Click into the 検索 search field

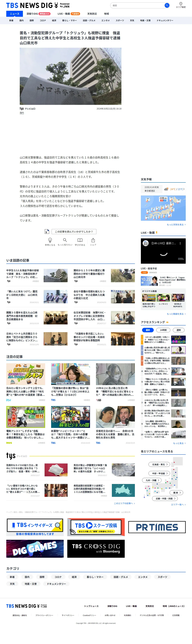click(138, 5)
